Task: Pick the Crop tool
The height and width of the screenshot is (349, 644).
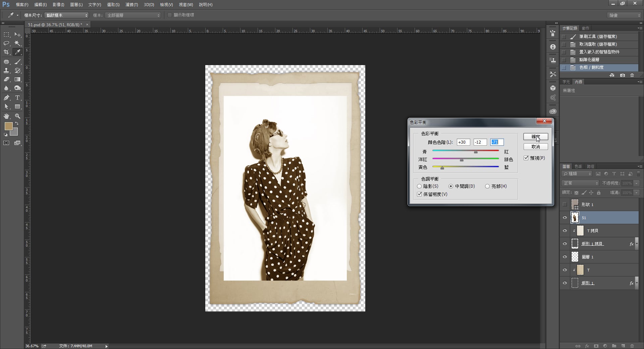Action: point(6,52)
